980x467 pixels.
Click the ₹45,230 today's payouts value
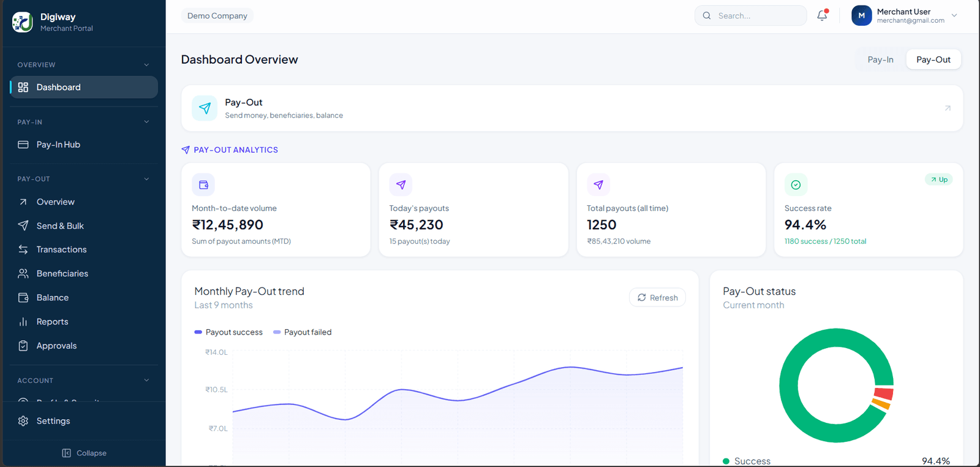pyautogui.click(x=417, y=225)
